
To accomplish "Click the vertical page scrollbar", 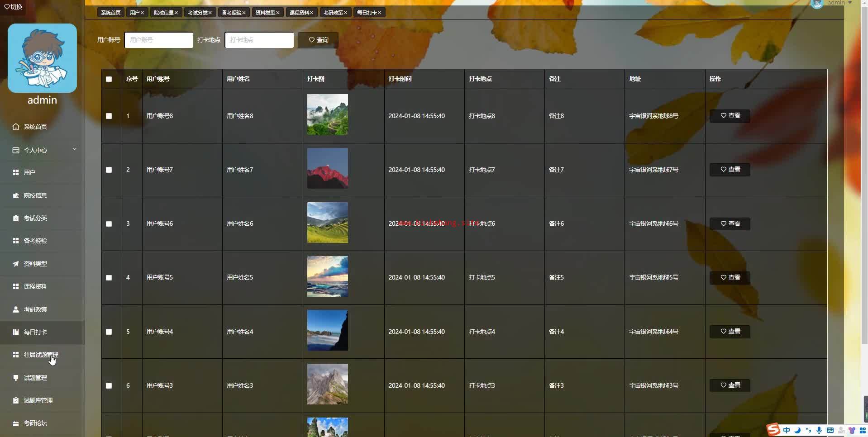I will tap(864, 181).
